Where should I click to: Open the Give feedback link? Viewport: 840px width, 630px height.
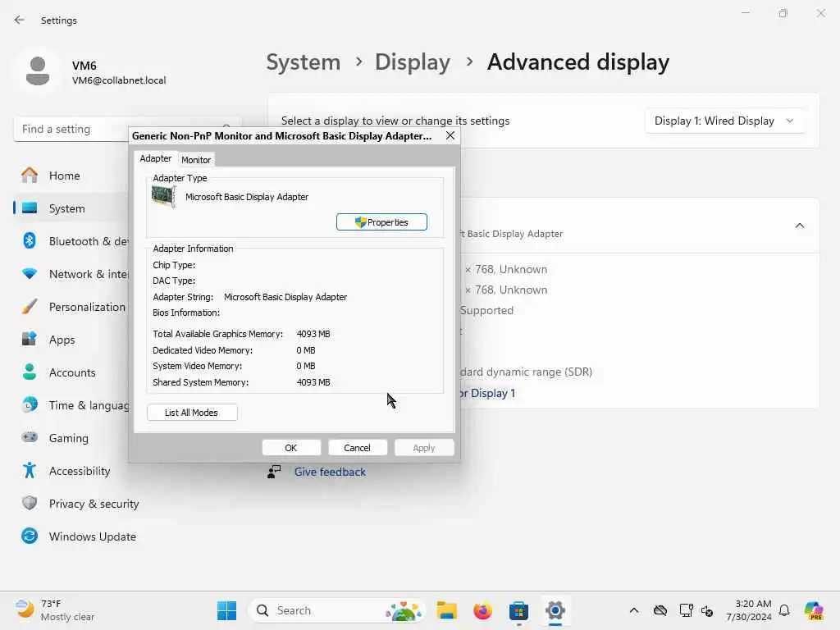(330, 472)
